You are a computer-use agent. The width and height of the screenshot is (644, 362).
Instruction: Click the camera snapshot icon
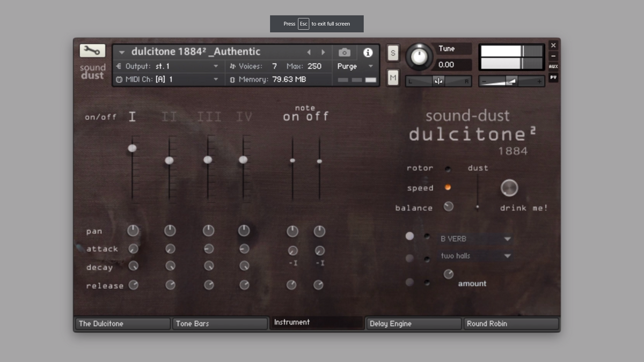click(x=345, y=52)
